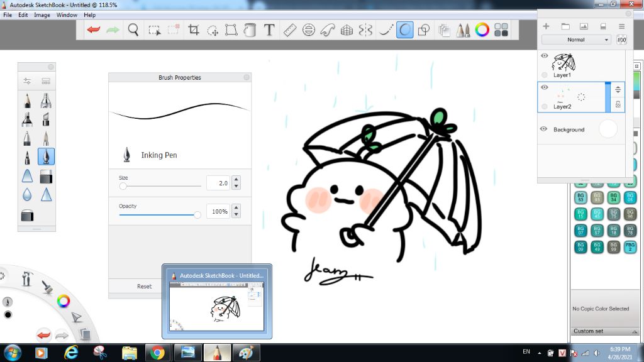Select the Blur water-drop brush
The image size is (644, 362).
(x=27, y=195)
